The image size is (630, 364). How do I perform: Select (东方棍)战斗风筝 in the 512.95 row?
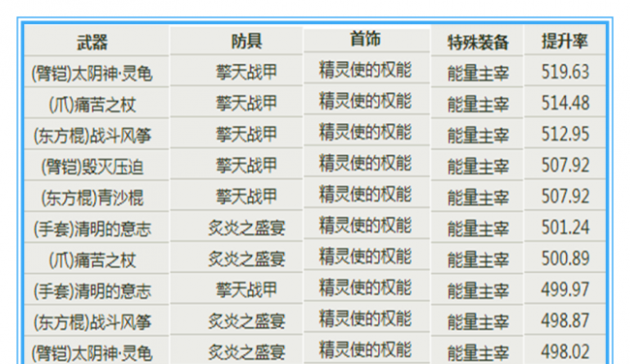(x=92, y=136)
